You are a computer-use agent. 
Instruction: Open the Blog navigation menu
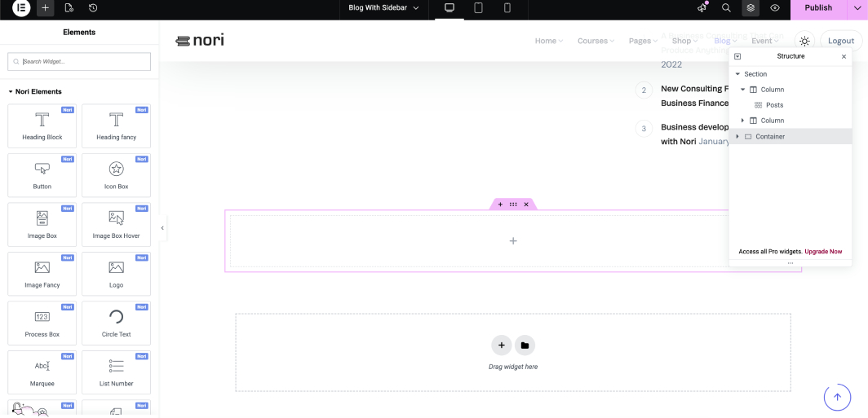tap(725, 41)
